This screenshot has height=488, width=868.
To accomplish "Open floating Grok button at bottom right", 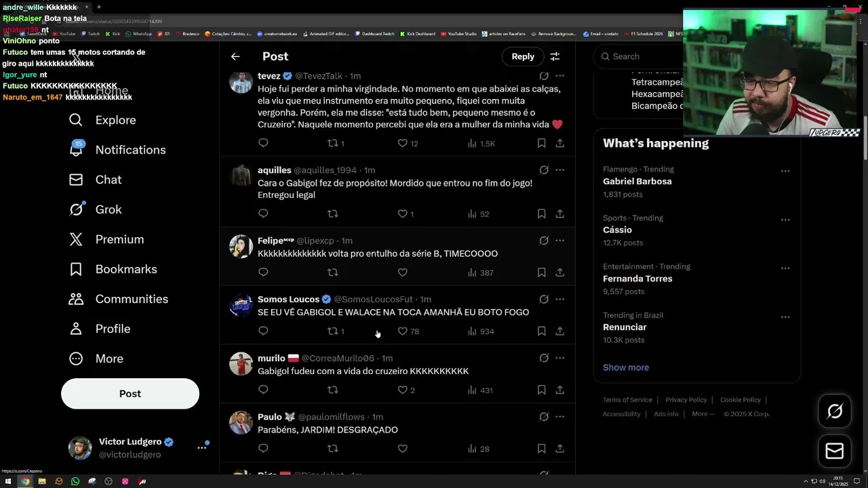I will coord(835,411).
